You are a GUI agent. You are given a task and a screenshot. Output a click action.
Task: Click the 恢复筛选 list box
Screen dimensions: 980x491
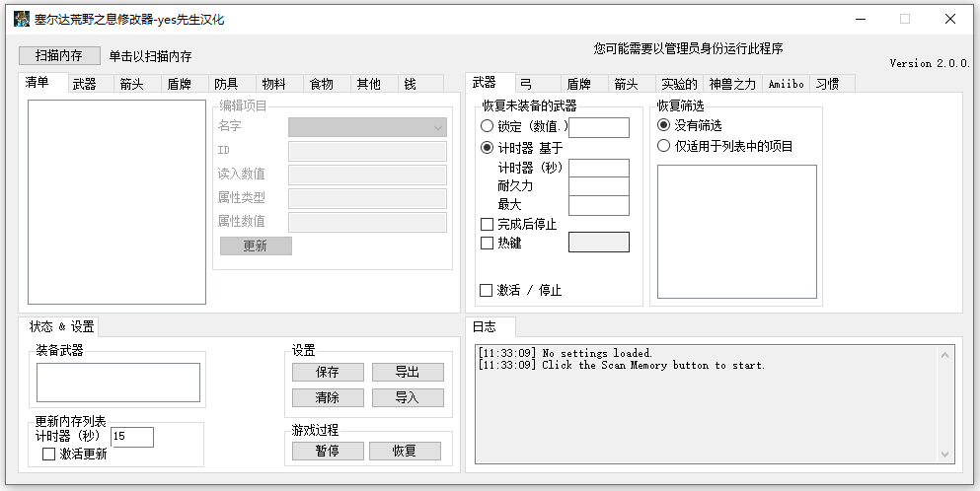(x=737, y=232)
